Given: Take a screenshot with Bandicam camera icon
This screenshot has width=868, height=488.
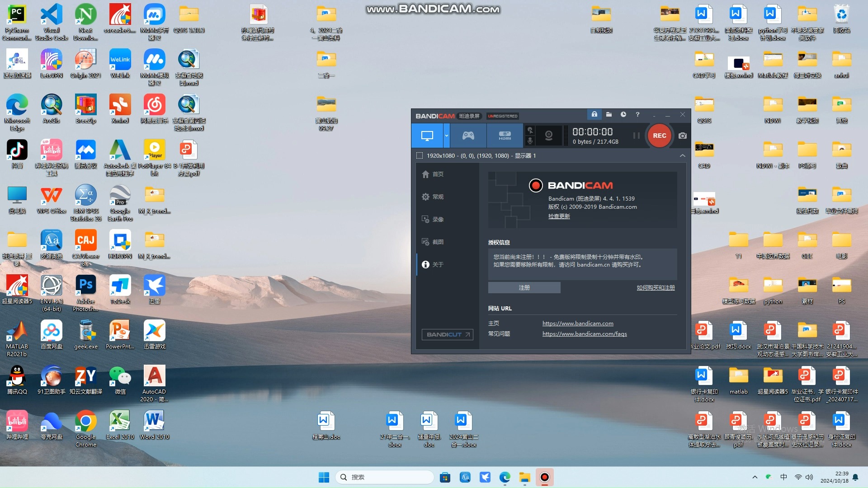Looking at the screenshot, I should (683, 136).
